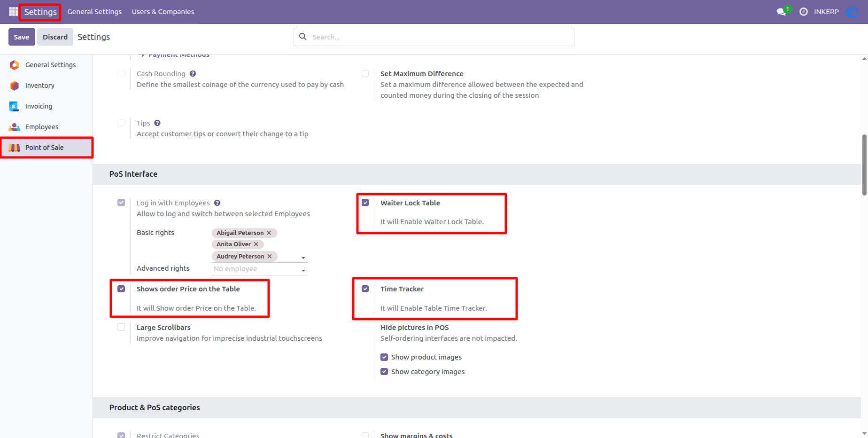Open the Users & Companies menu
868x438 pixels.
tap(163, 12)
